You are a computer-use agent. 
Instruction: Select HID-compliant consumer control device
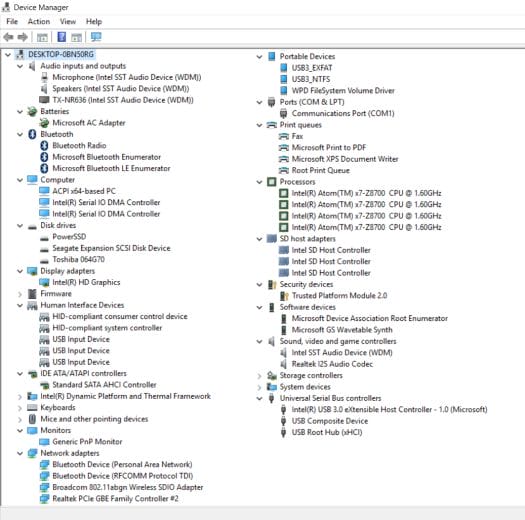click(120, 316)
